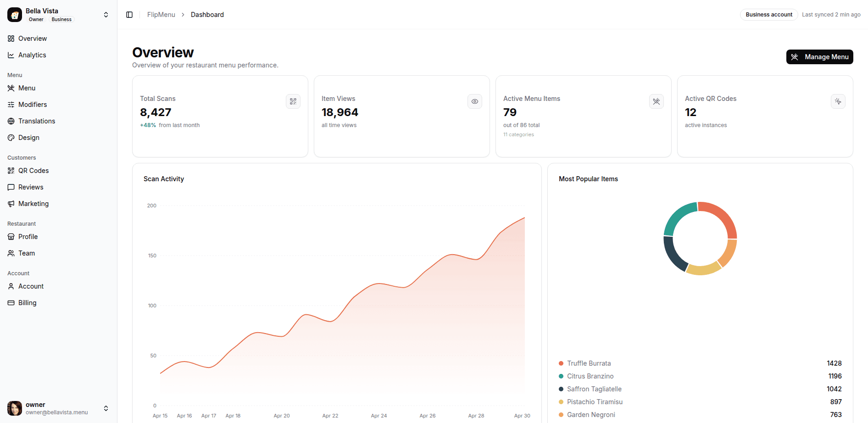
Task: Click the Overview grid icon in sidebar
Action: 11,39
